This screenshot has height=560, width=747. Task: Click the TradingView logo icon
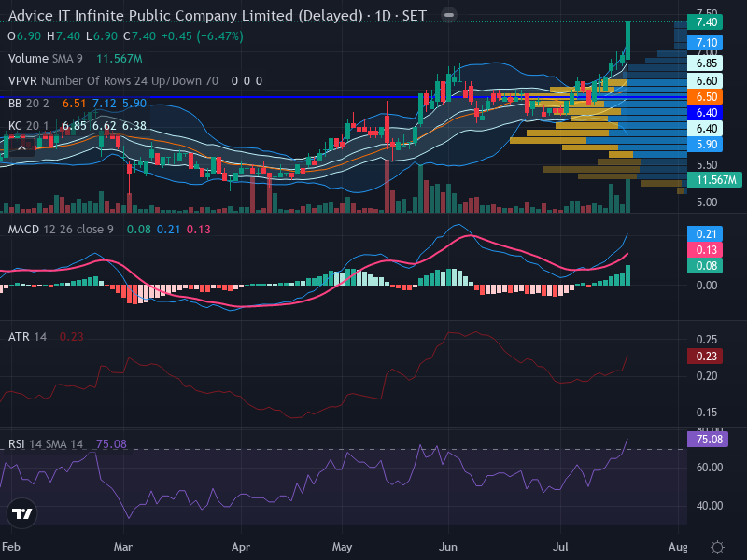click(x=21, y=513)
